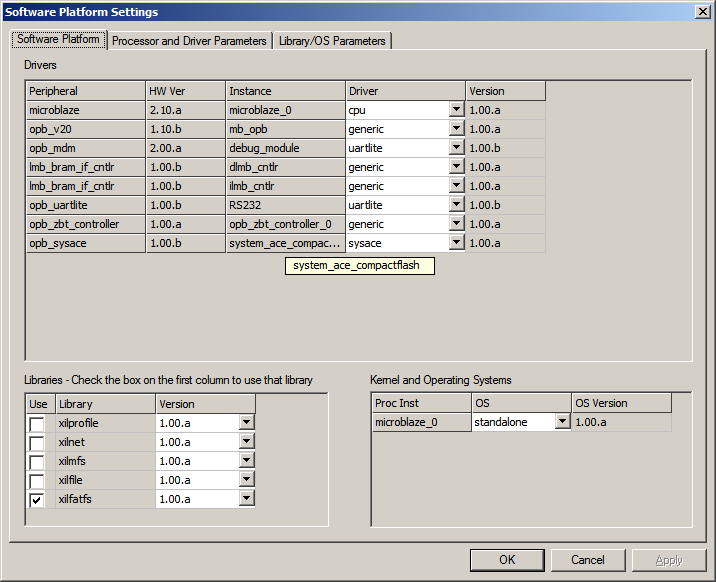
Task: Uncheck the xilfatfs library checkbox
Action: point(37,499)
